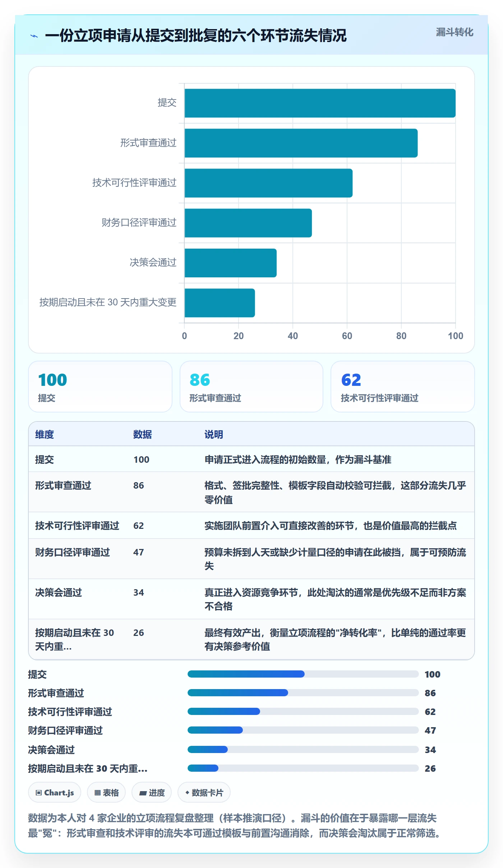The image size is (503, 868).
Task: Select the table cell with value 47
Action: pyautogui.click(x=139, y=552)
